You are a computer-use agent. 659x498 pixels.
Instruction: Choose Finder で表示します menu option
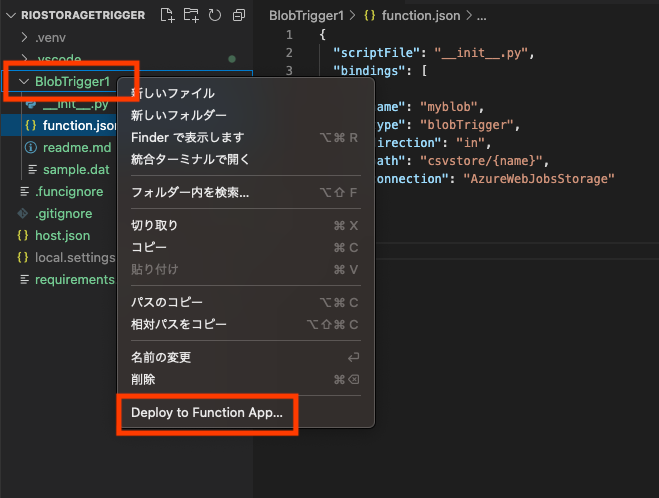pyautogui.click(x=187, y=137)
